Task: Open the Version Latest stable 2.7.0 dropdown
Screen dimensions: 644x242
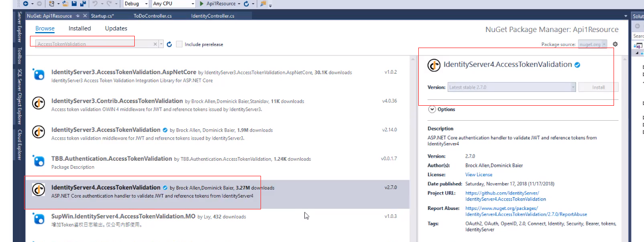Action: pos(511,87)
